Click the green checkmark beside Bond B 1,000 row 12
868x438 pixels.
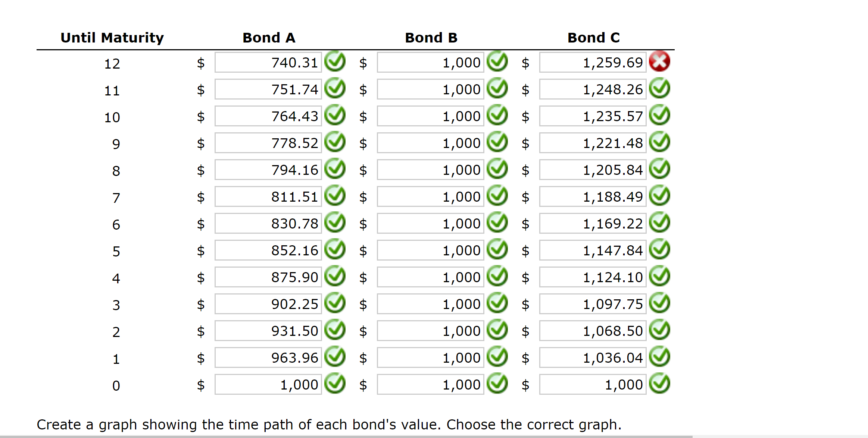pyautogui.click(x=497, y=62)
